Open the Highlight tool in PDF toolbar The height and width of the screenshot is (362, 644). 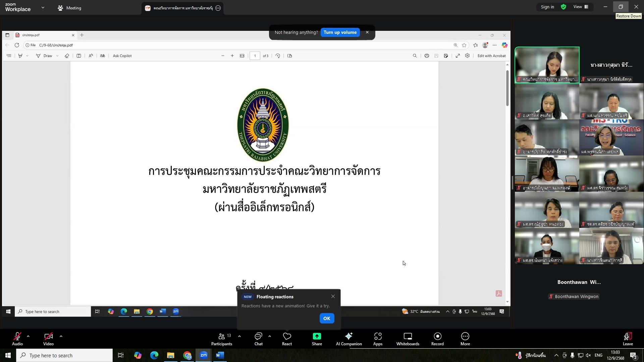tap(20, 56)
